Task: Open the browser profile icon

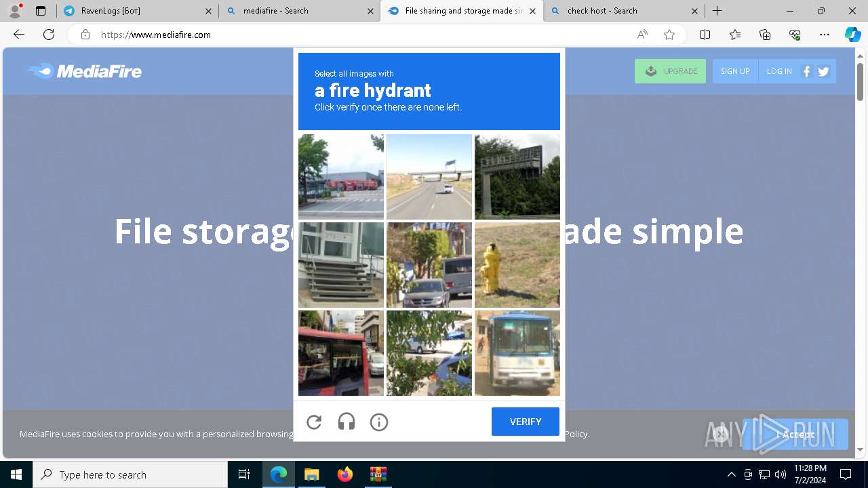Action: click(15, 11)
